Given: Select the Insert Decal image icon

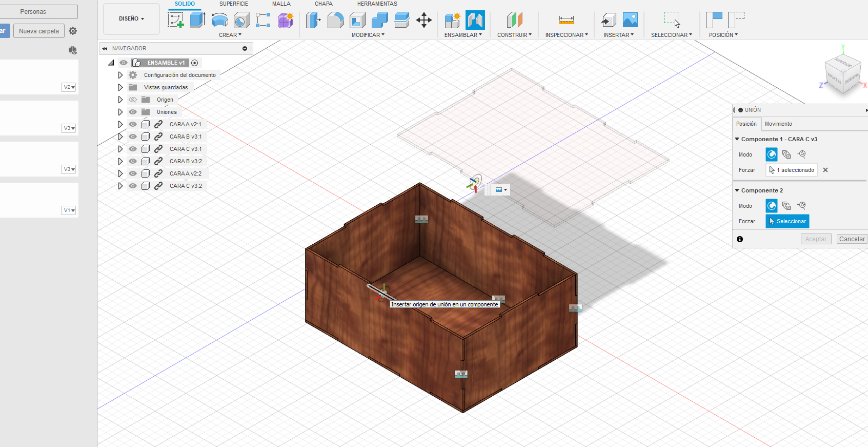Looking at the screenshot, I should click(630, 20).
